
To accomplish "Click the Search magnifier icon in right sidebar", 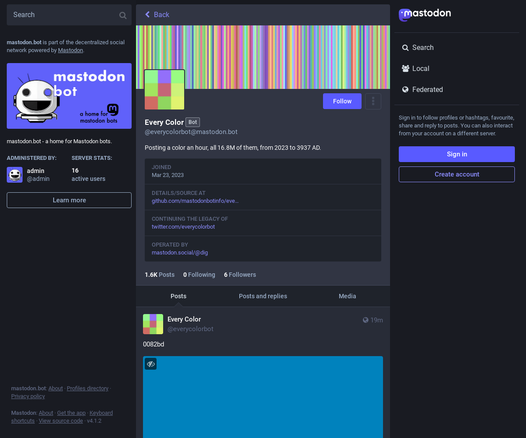I will 405,48.
